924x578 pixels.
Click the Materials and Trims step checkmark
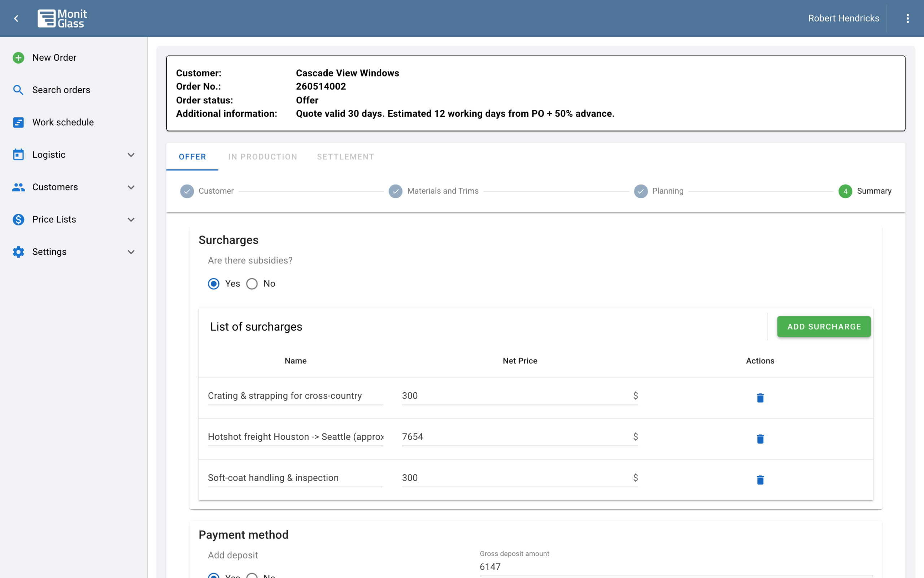click(x=396, y=191)
